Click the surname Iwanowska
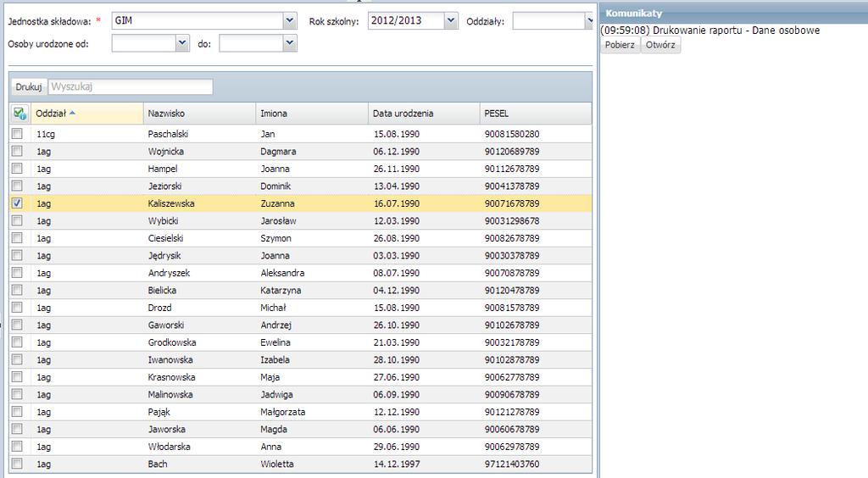Image resolution: width=868 pixels, height=478 pixels. tap(170, 359)
